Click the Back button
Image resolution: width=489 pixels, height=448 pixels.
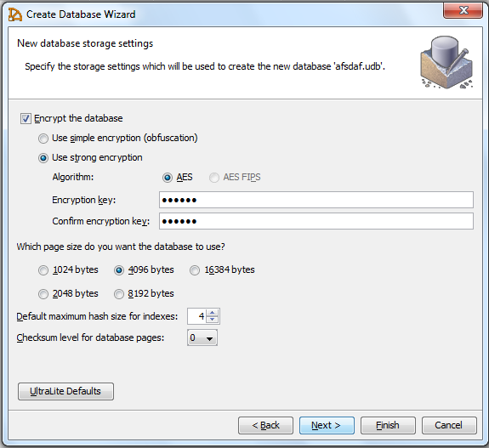click(265, 425)
